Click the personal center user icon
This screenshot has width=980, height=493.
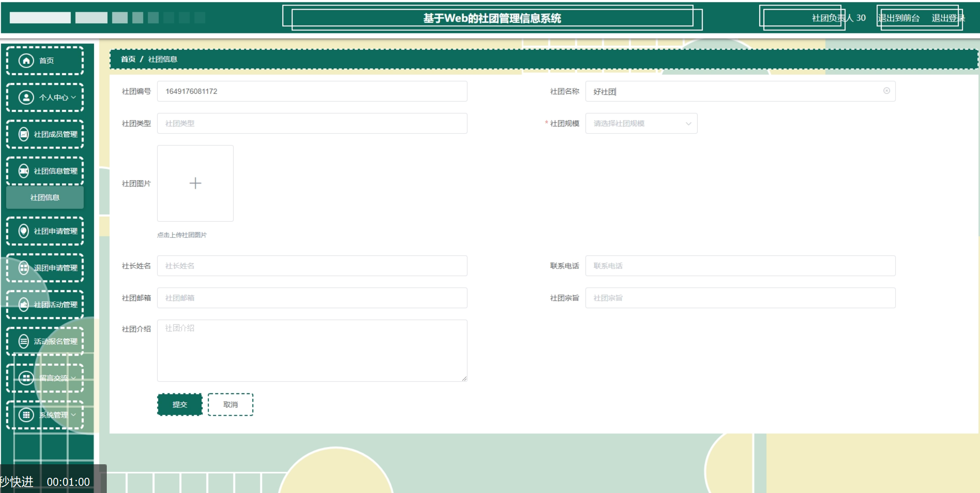coord(26,97)
